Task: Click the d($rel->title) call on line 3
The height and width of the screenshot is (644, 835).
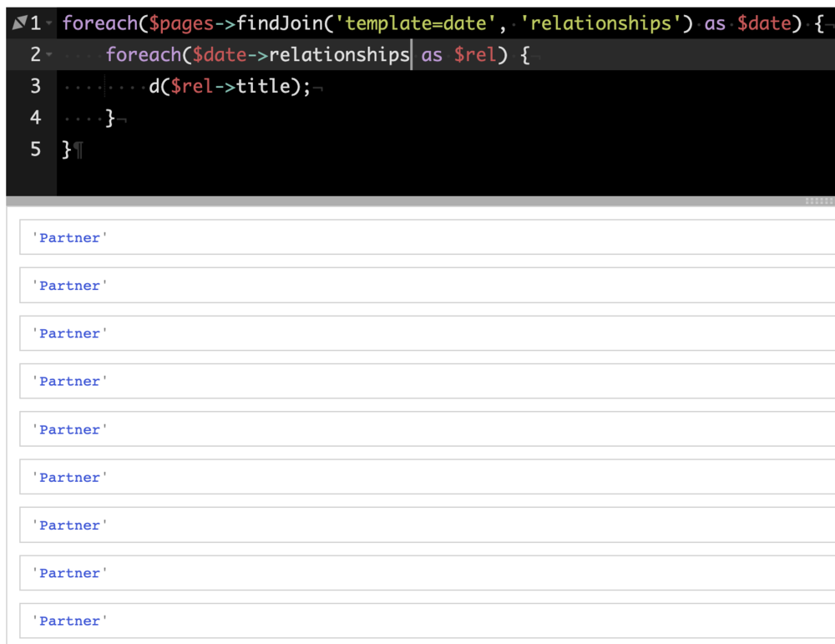Action: tap(229, 86)
